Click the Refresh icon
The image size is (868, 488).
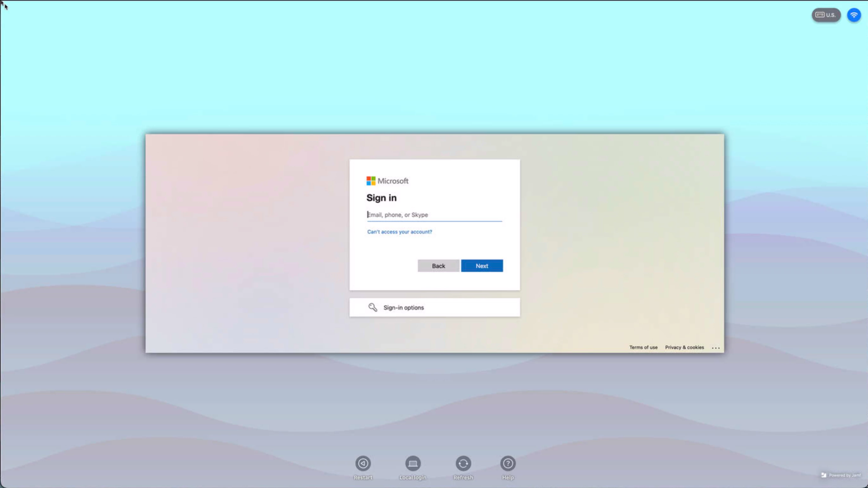463,463
